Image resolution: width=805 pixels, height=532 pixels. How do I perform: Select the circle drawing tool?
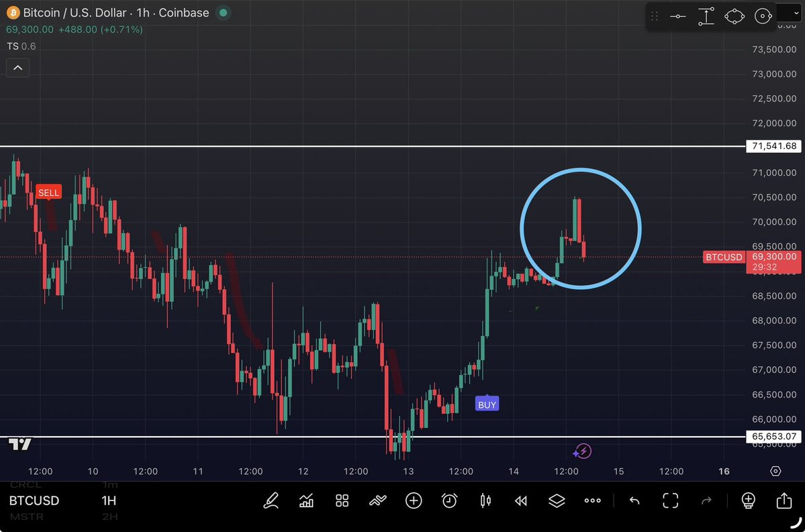click(x=763, y=16)
